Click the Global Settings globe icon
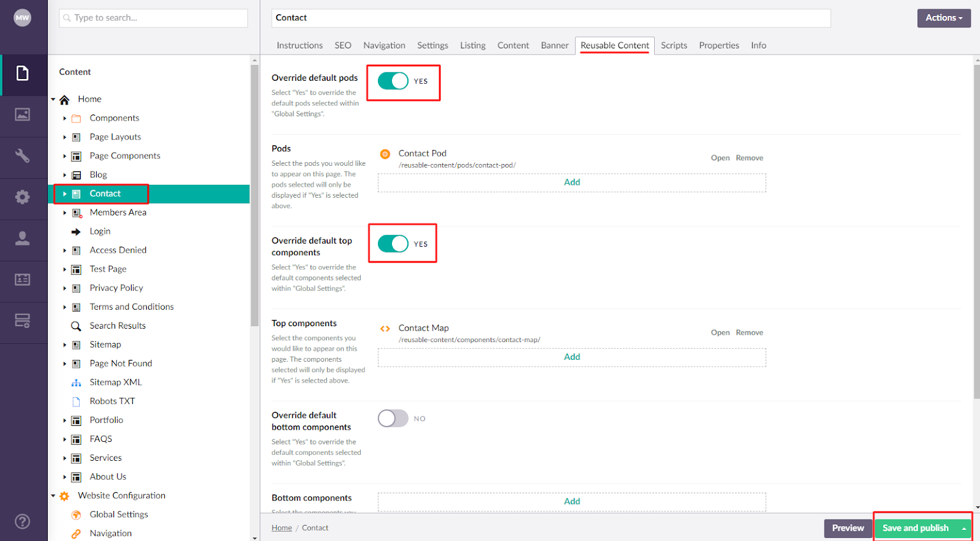 (x=76, y=515)
